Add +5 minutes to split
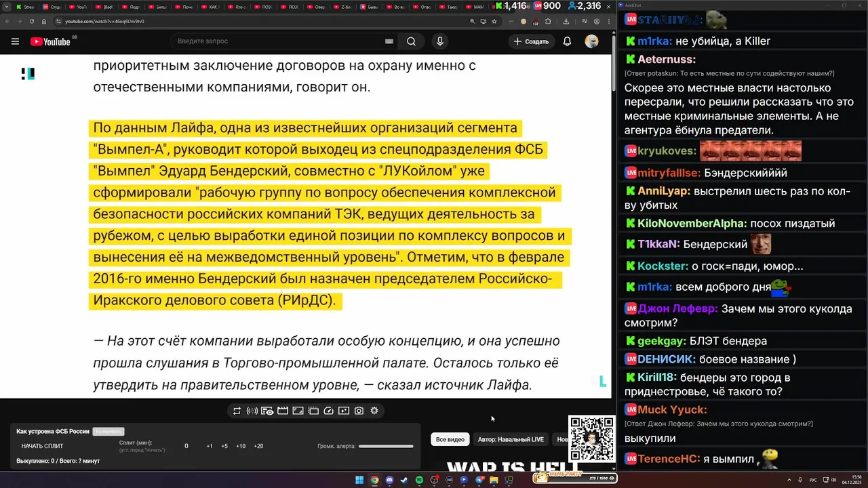This screenshot has height=488, width=868. tap(224, 446)
